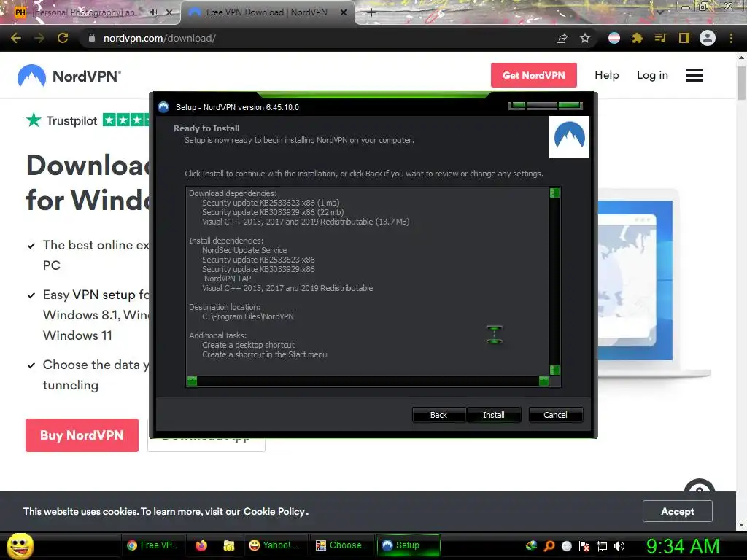This screenshot has width=747, height=560.
Task: Go back in Chrome using the back arrow
Action: tap(16, 38)
